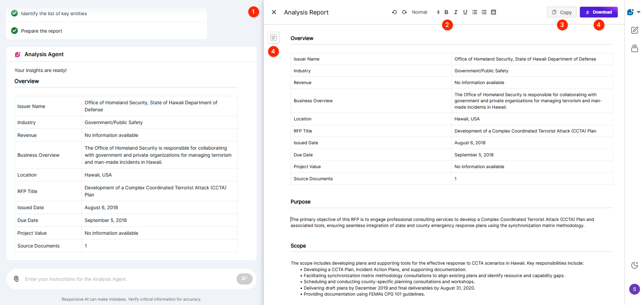Apply bulleted list formatting
The image size is (644, 305).
point(474,12)
